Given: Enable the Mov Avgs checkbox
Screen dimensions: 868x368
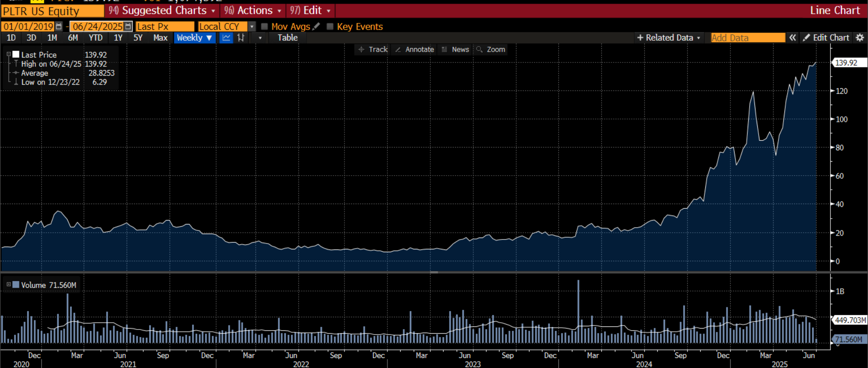Looking at the screenshot, I should coord(264,27).
